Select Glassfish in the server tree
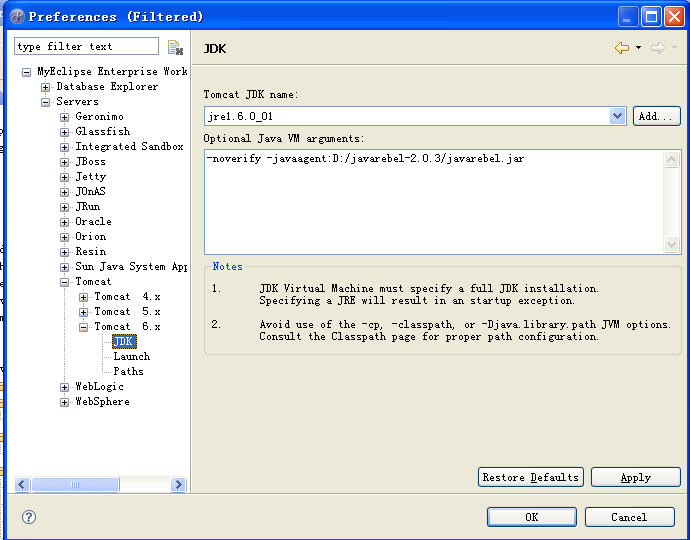 [103, 131]
